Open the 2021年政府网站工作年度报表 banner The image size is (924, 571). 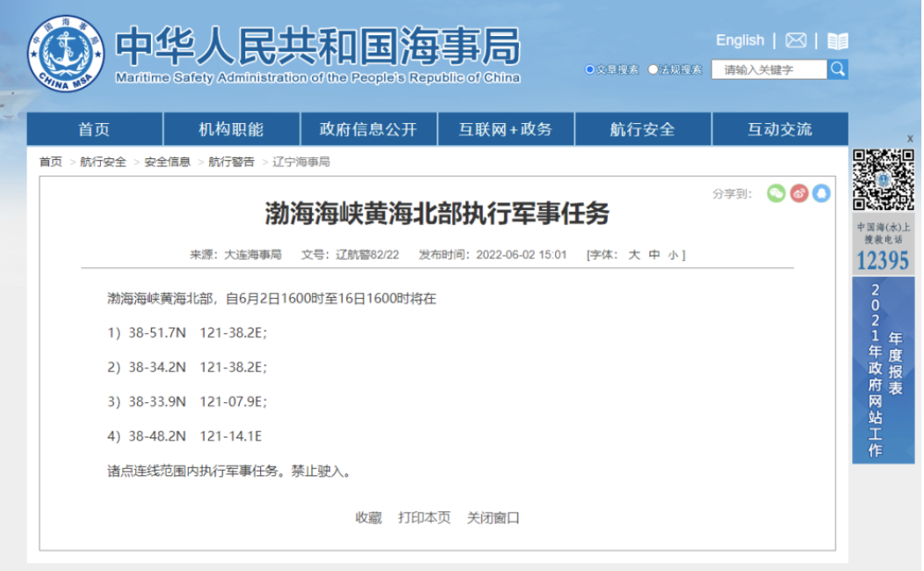(883, 370)
